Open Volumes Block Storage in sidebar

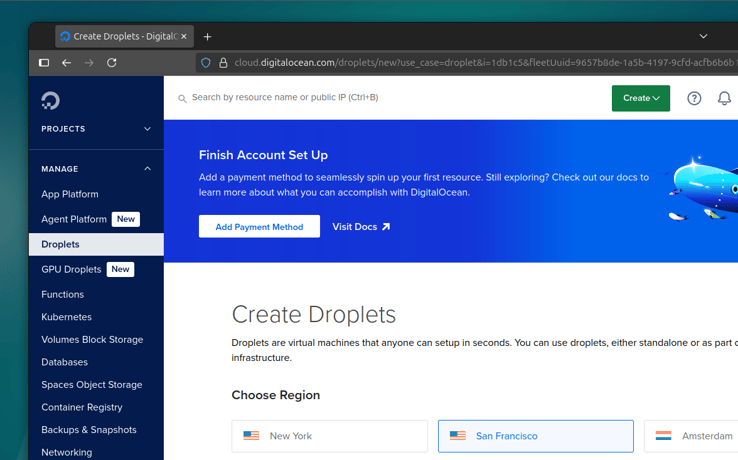(x=92, y=339)
